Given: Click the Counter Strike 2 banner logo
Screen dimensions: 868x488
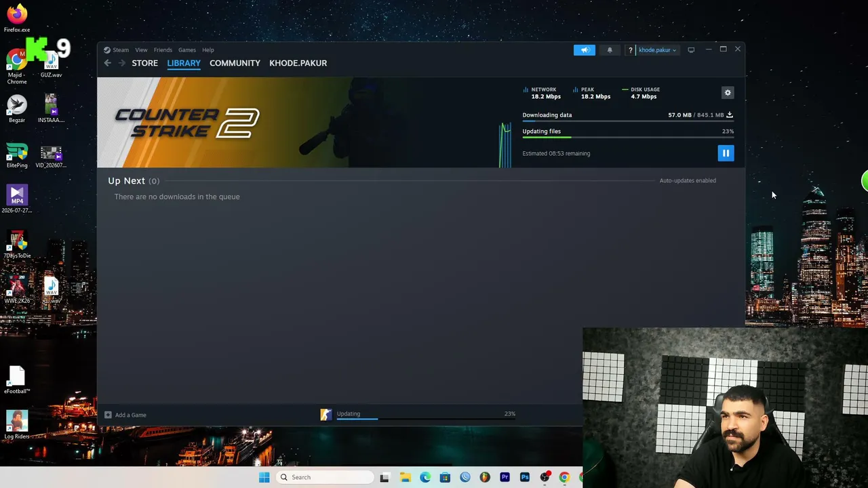Looking at the screenshot, I should click(186, 123).
